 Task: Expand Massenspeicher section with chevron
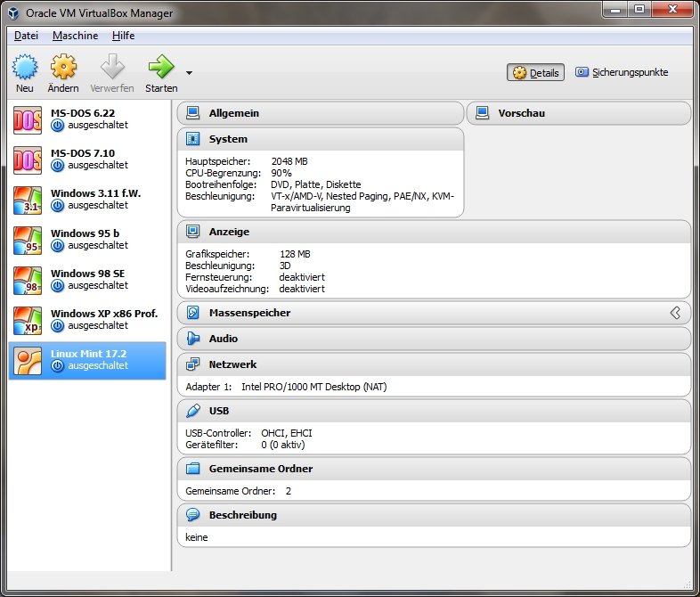(675, 313)
